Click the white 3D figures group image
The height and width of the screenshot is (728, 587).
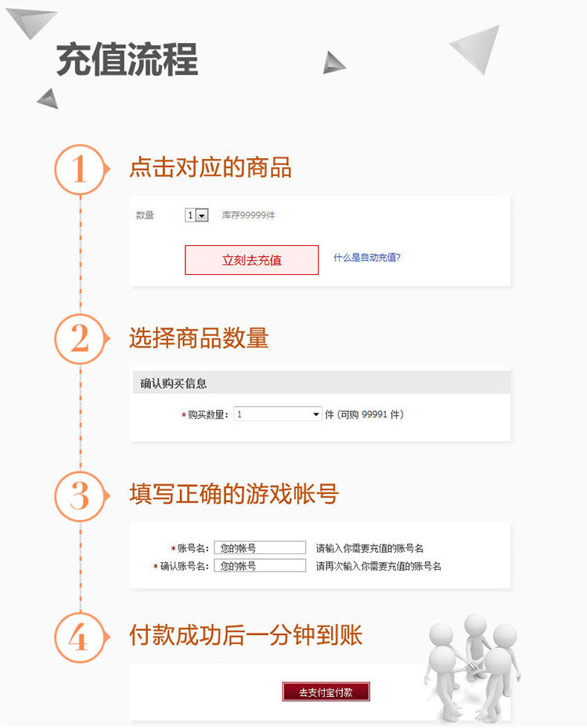[472, 667]
